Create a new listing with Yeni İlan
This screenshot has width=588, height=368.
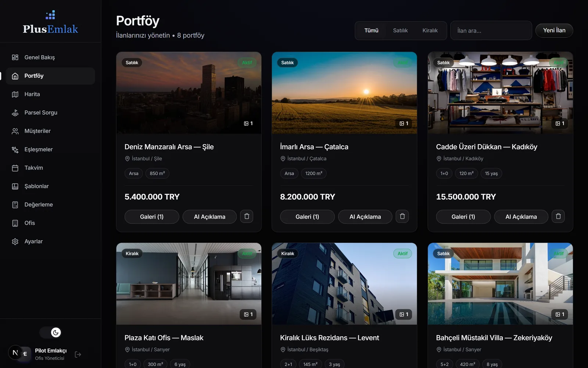(554, 31)
